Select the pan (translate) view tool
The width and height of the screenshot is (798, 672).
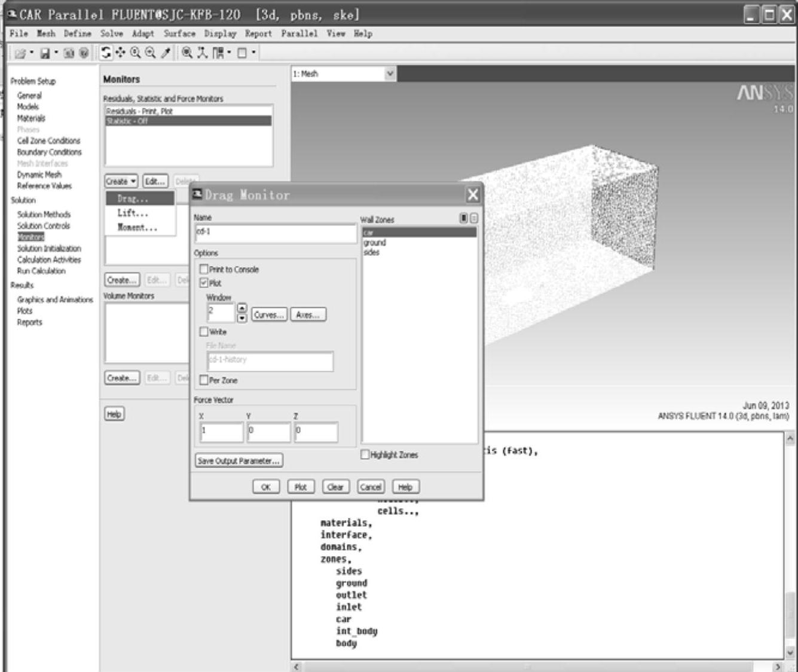(x=121, y=53)
